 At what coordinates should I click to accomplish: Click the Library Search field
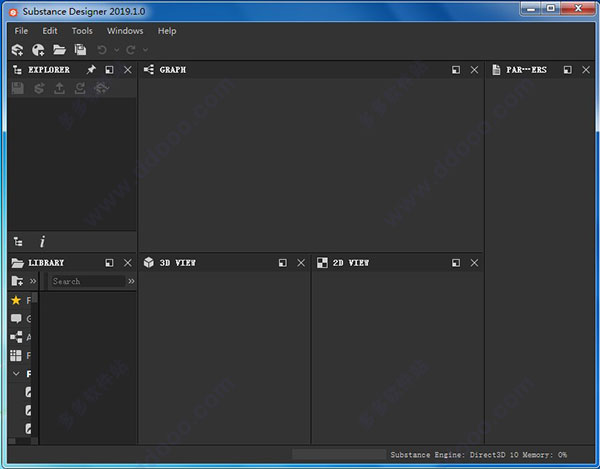pyautogui.click(x=88, y=281)
